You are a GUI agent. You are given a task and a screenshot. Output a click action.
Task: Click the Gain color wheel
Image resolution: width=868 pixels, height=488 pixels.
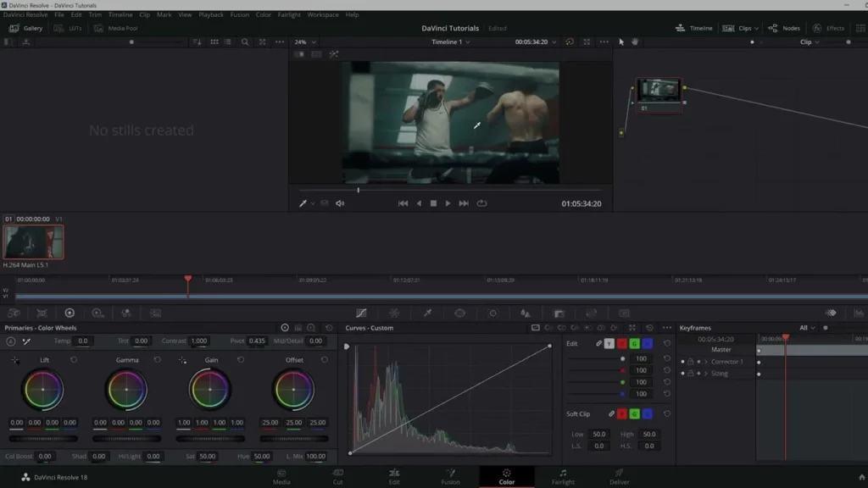pyautogui.click(x=210, y=390)
